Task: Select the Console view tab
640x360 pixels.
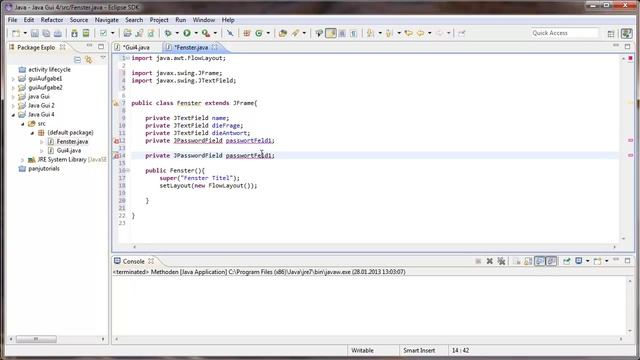Action: pos(133,261)
